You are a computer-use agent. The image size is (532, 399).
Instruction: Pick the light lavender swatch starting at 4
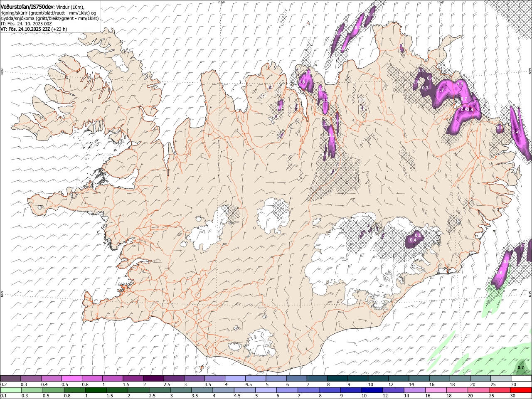[235, 379]
